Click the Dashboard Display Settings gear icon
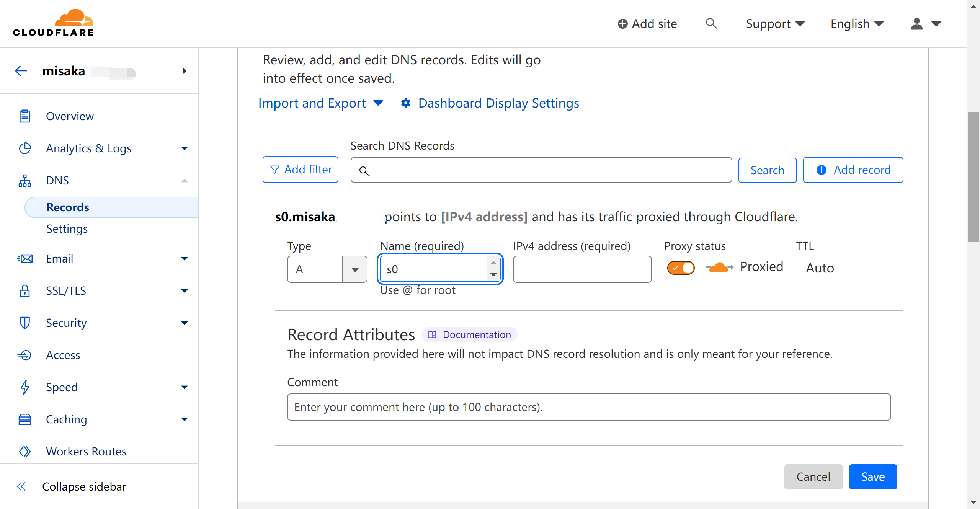The image size is (980, 509). click(x=406, y=103)
